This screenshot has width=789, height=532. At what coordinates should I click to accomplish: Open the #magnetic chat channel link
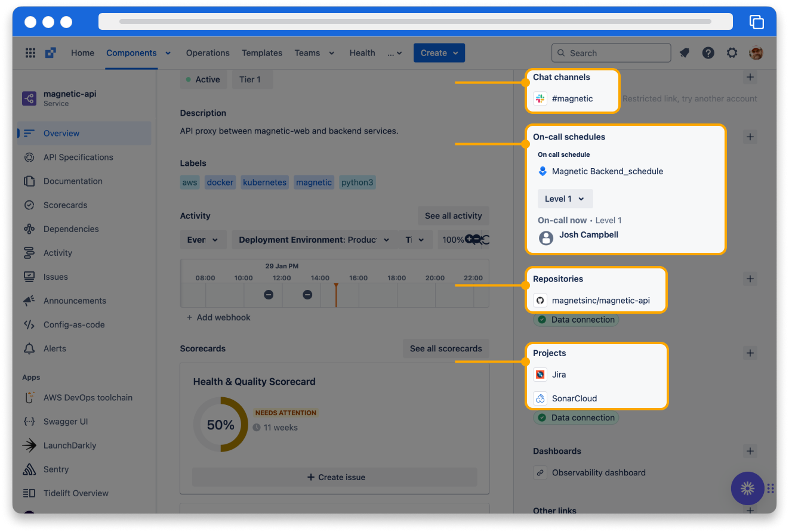(572, 98)
